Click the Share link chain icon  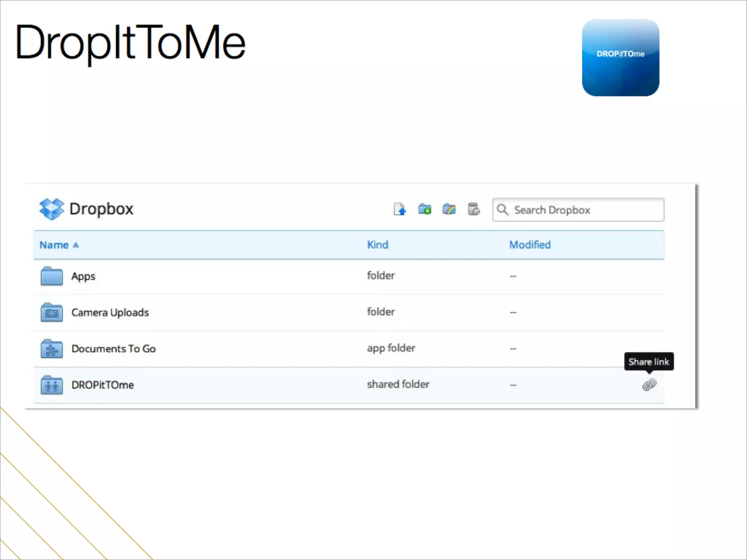tap(649, 385)
